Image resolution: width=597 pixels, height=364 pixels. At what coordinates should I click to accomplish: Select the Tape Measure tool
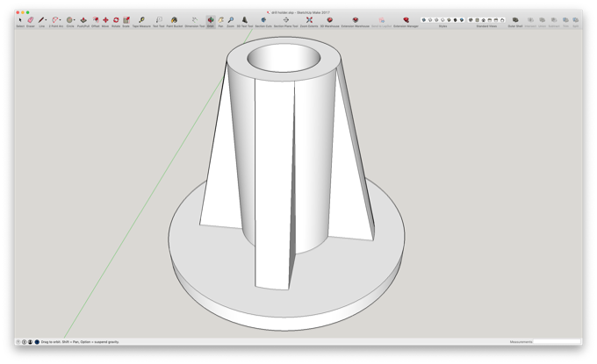click(141, 20)
